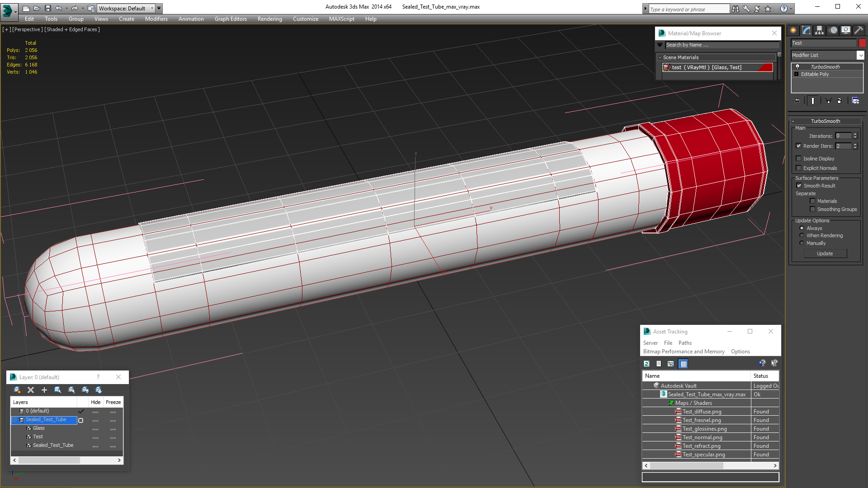The height and width of the screenshot is (488, 868).
Task: Open Bitmap Performance and Memory menu
Action: click(684, 352)
